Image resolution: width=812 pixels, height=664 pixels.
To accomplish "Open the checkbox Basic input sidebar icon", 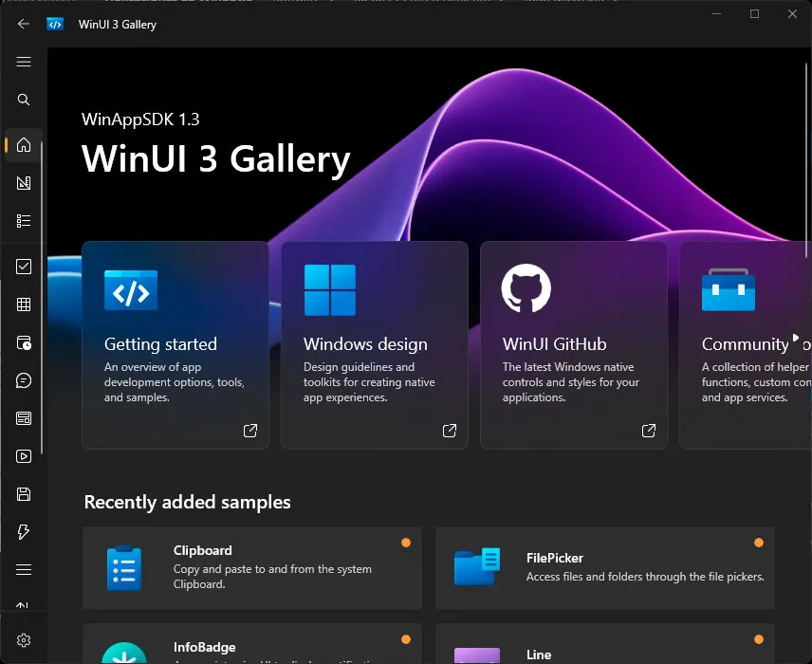I will 24,267.
